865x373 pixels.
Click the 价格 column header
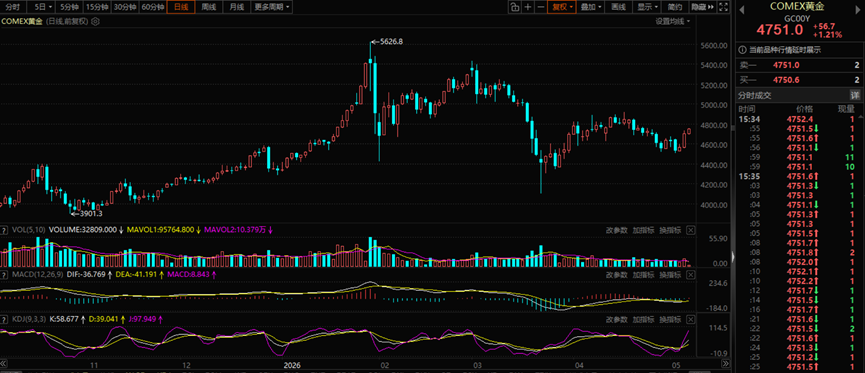(804, 109)
